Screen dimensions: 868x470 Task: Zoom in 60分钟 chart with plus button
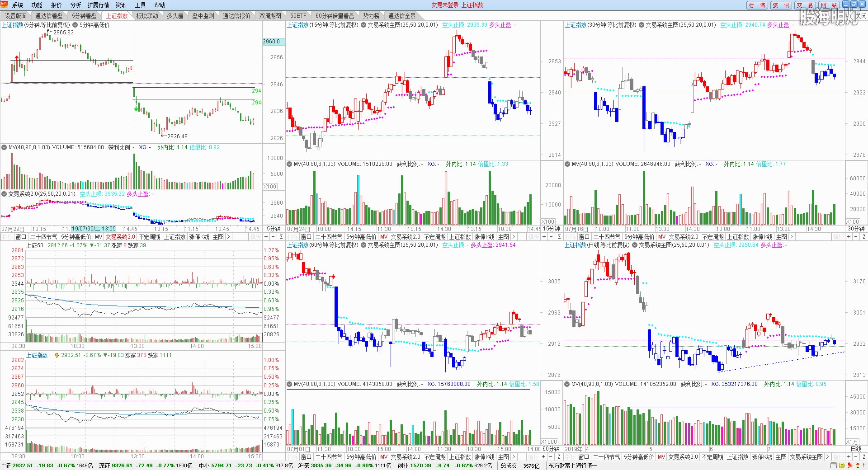(x=544, y=457)
